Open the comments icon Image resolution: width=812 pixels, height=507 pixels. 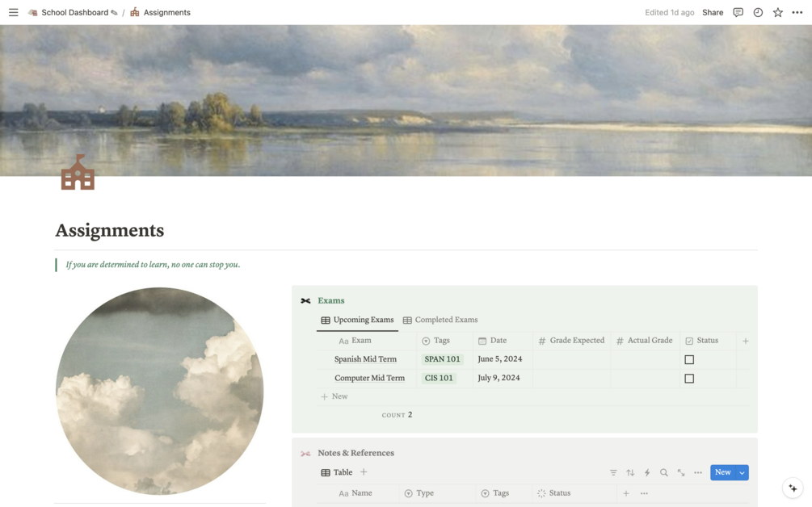coord(738,12)
